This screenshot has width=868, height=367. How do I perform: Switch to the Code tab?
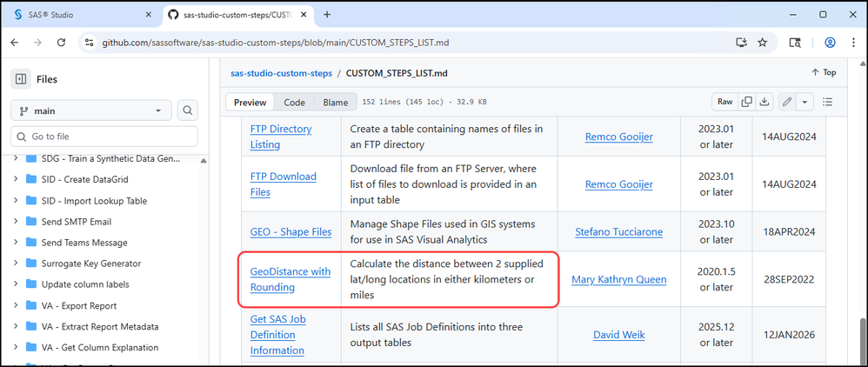pos(295,102)
